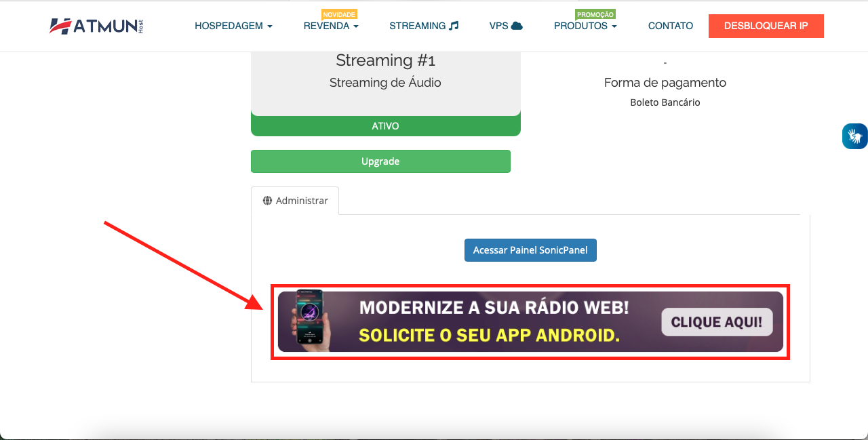
Task: Switch to the Administrar tab
Action: 295,201
